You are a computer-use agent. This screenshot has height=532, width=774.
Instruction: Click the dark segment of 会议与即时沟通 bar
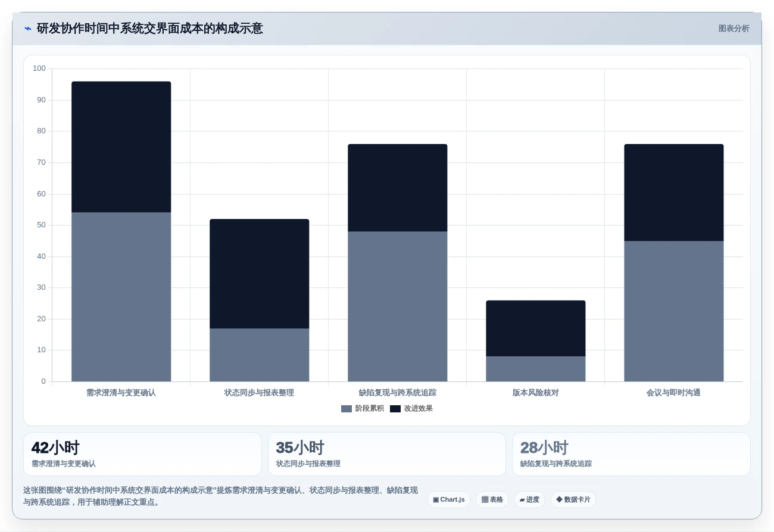[x=674, y=192]
